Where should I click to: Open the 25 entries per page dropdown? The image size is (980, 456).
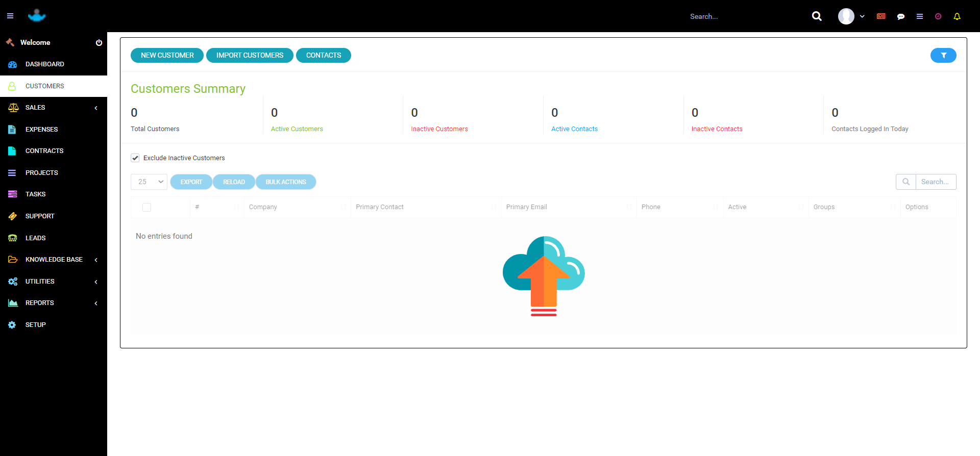[x=149, y=182]
